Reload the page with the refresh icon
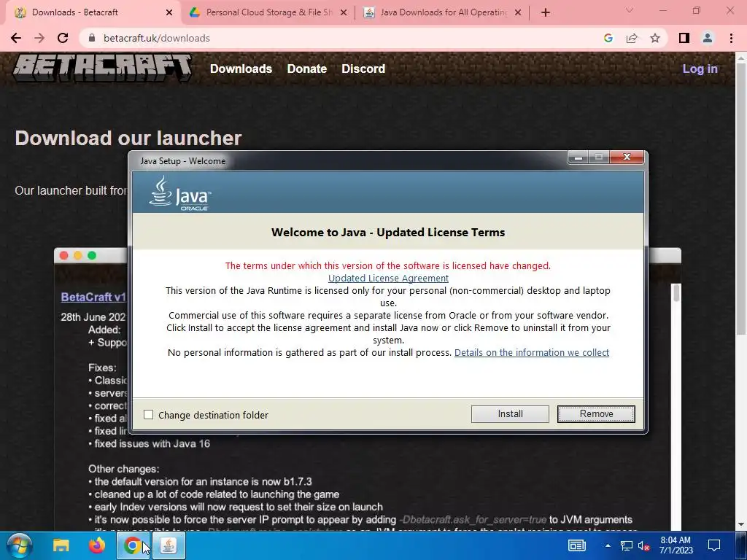Screen dimensions: 747x560 coord(63,38)
